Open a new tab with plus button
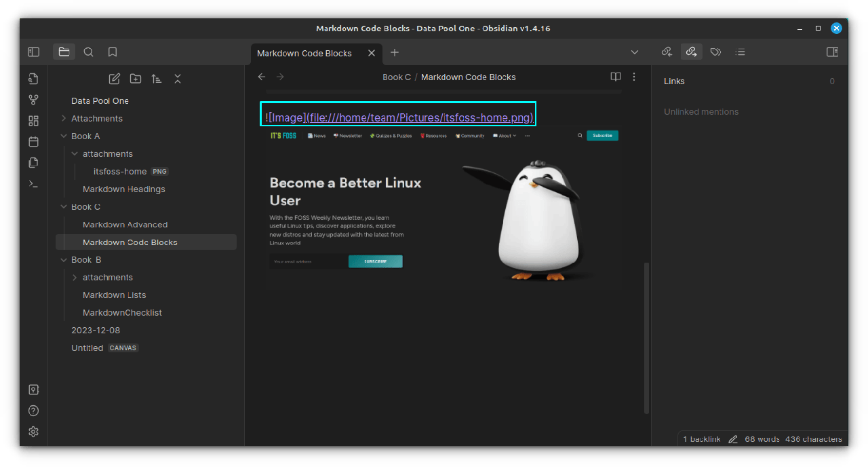 (x=395, y=53)
